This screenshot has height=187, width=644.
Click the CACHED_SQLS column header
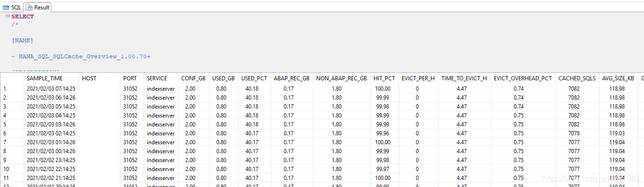pos(577,78)
